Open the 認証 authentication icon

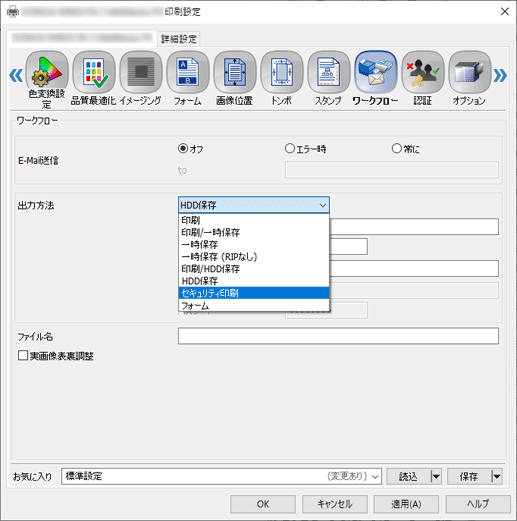423,72
